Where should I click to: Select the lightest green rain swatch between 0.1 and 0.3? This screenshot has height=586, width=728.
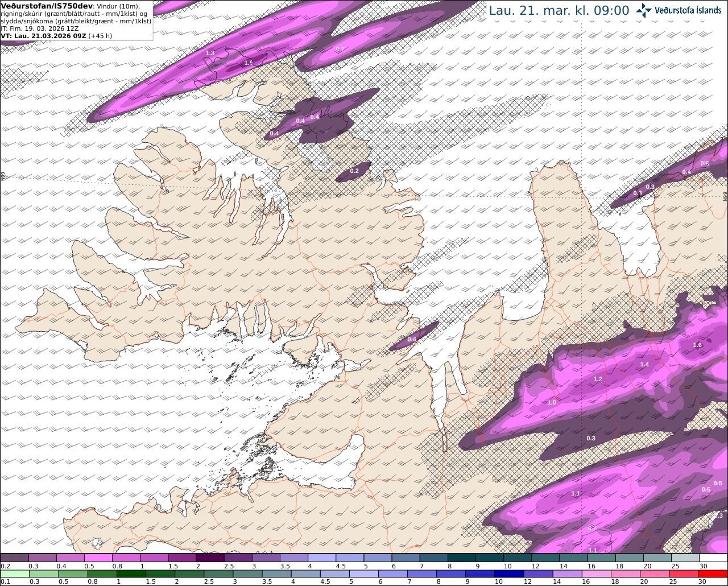[x=15, y=573]
